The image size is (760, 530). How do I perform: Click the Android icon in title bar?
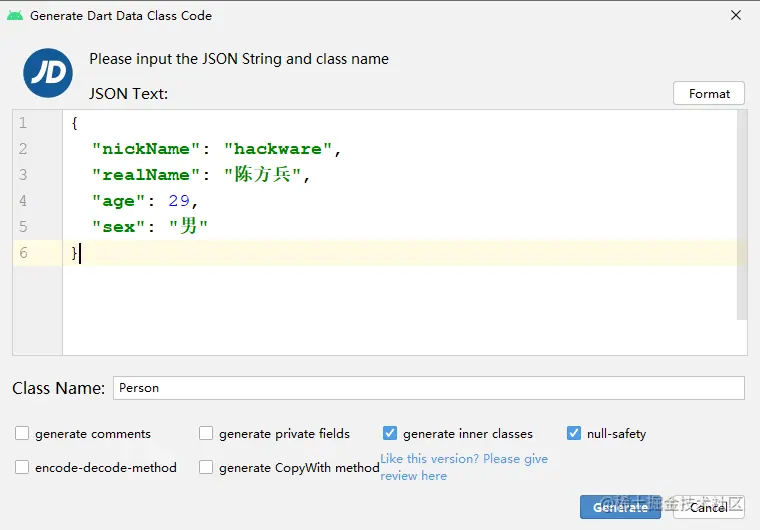coord(15,16)
